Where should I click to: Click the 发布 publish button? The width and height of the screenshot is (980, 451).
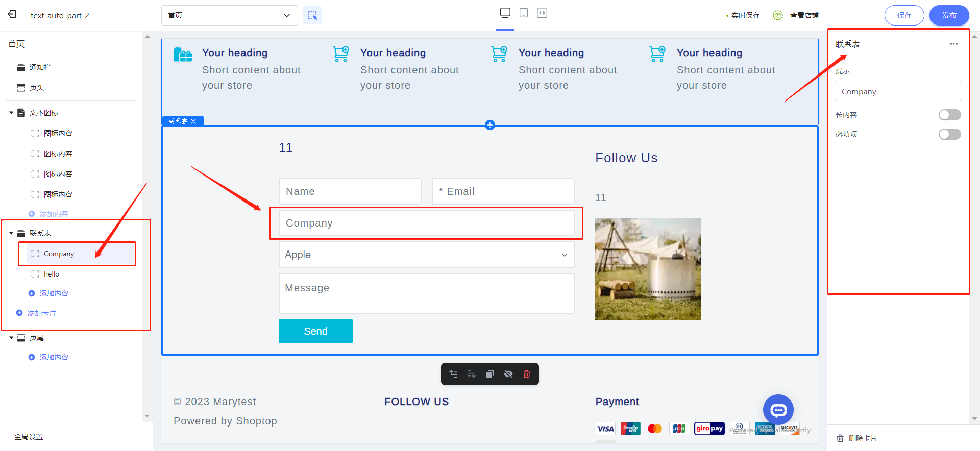pyautogui.click(x=949, y=15)
